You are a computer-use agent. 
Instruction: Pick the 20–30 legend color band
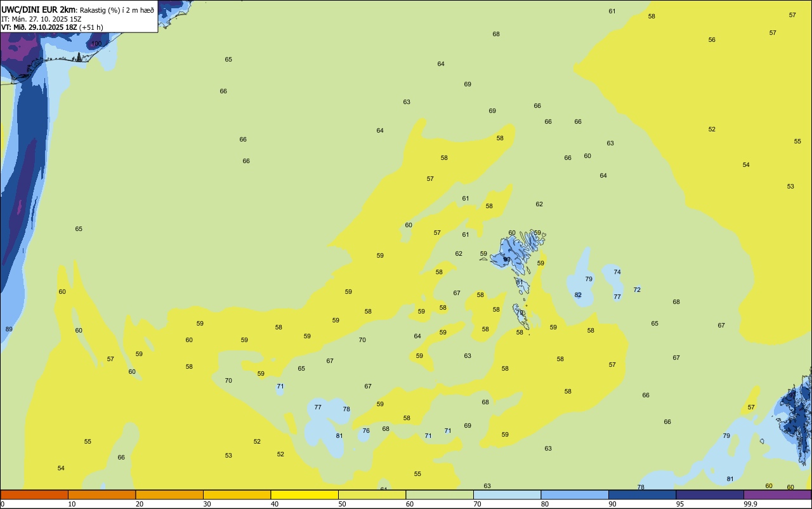pyautogui.click(x=169, y=494)
